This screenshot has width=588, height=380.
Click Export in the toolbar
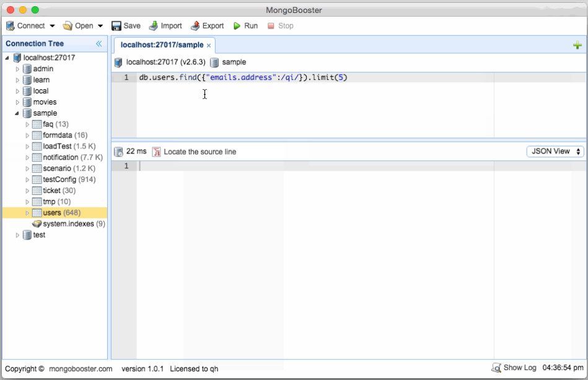(207, 26)
